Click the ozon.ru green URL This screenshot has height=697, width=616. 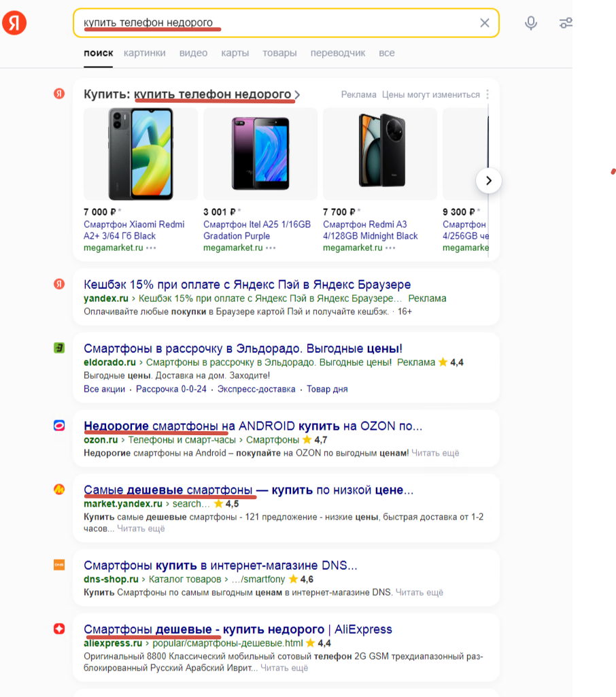pyautogui.click(x=101, y=440)
